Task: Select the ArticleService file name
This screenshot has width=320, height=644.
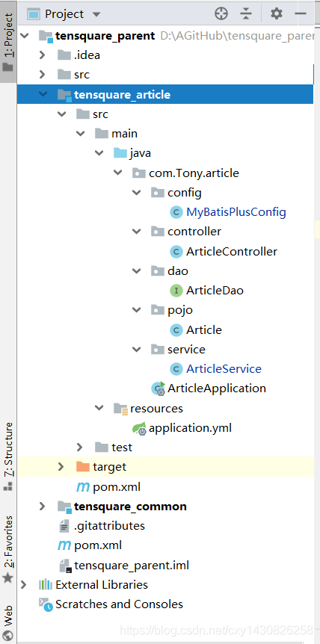Action: [x=224, y=369]
